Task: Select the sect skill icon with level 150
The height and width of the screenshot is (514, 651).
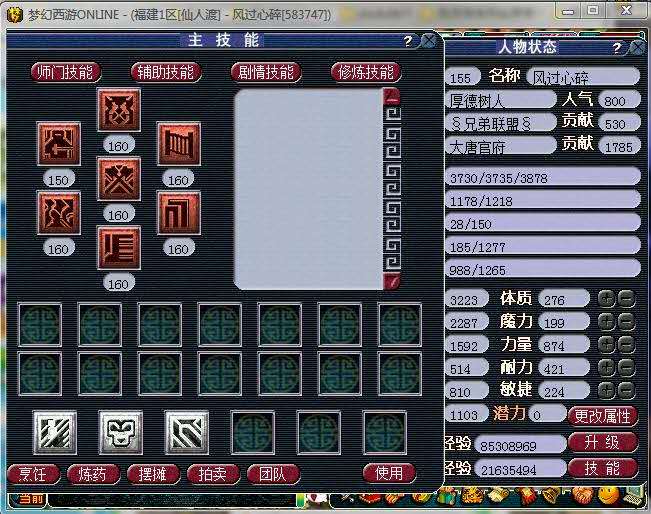Action: tap(59, 144)
